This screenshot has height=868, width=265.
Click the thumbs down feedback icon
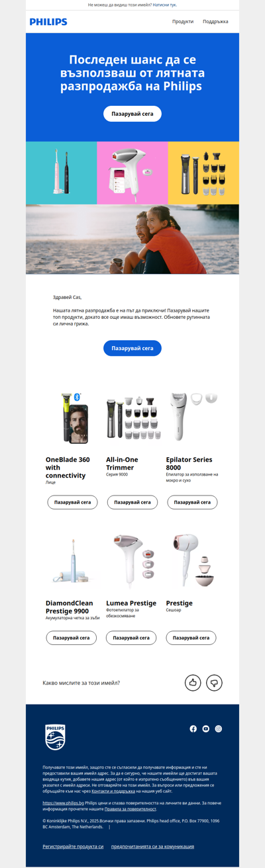pos(214,683)
